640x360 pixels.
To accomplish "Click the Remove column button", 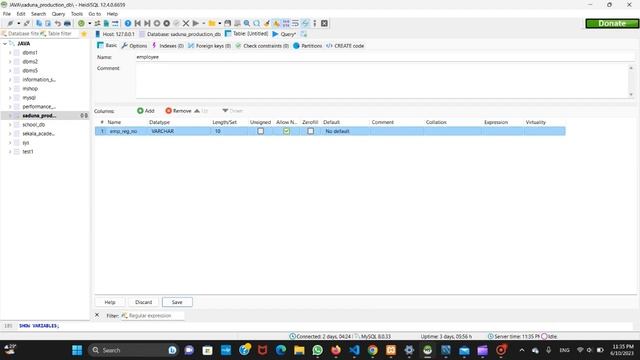I will click(x=178, y=111).
